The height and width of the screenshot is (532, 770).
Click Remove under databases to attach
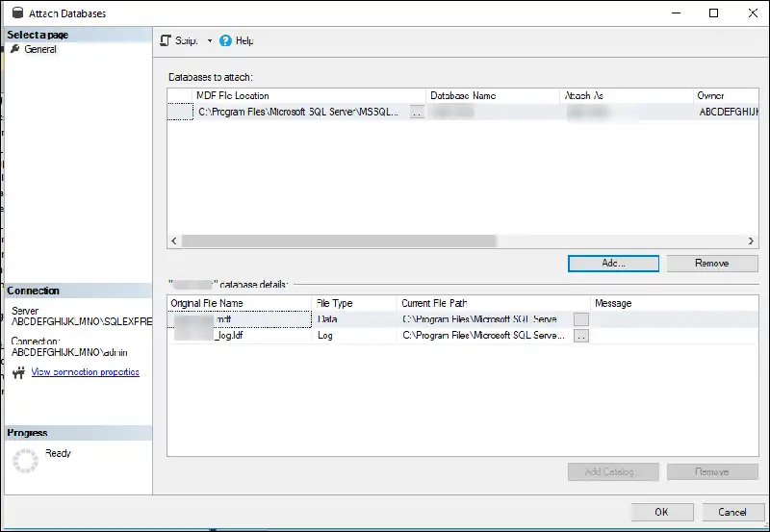point(712,263)
